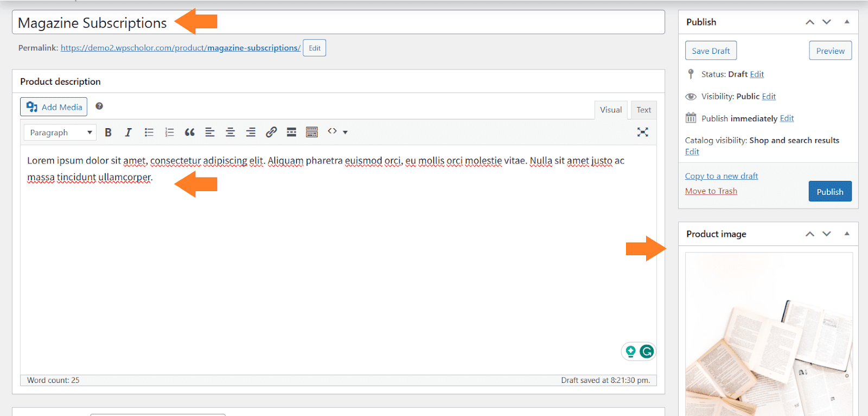The width and height of the screenshot is (868, 416).
Task: Insert or edit a link
Action: tap(271, 132)
